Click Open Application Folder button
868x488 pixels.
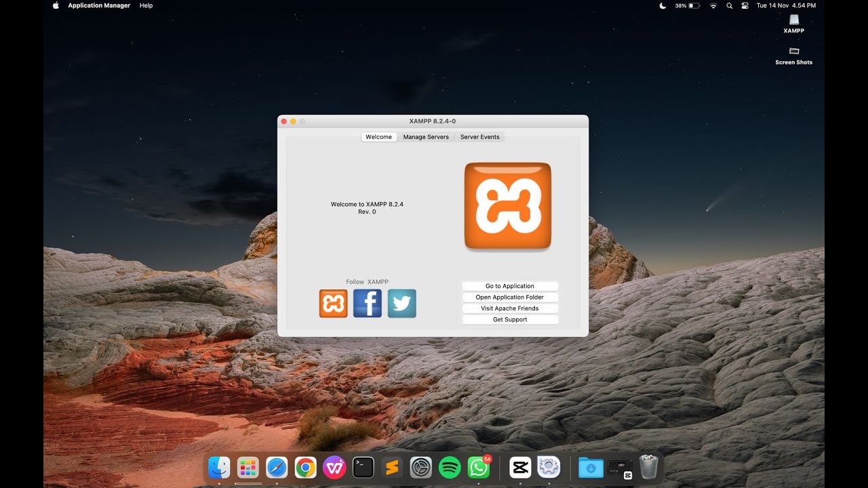510,297
